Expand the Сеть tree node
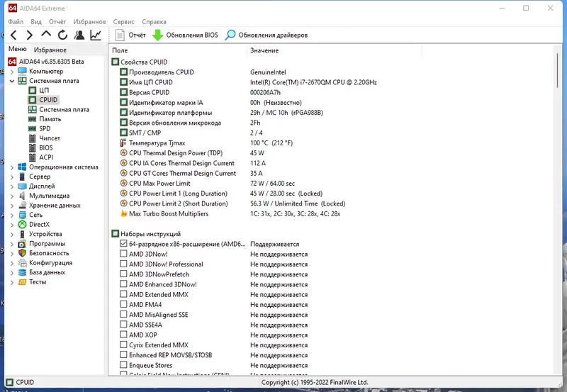The image size is (567, 392). tap(12, 215)
